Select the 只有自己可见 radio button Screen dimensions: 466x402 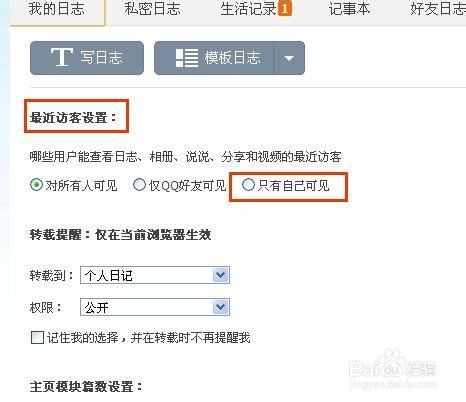click(x=248, y=184)
